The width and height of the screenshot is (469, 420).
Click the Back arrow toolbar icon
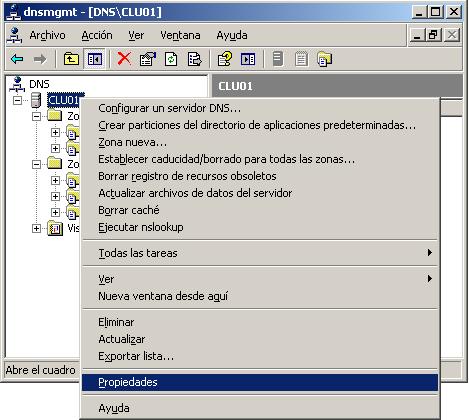17,59
